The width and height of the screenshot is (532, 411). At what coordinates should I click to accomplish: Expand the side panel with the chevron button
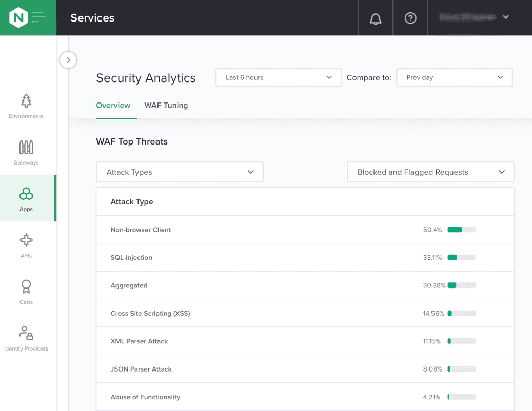[x=68, y=60]
